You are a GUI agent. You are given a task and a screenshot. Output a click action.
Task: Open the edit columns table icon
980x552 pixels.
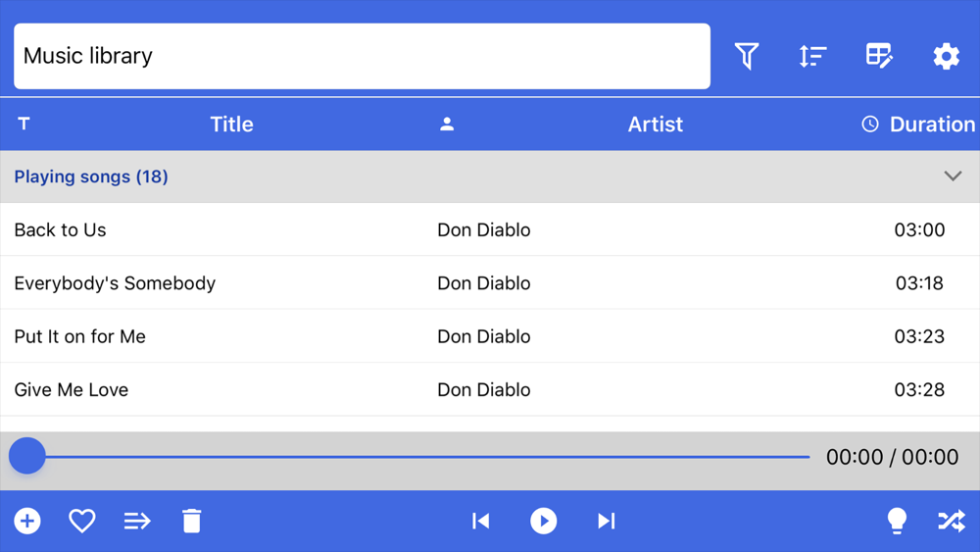pos(879,56)
